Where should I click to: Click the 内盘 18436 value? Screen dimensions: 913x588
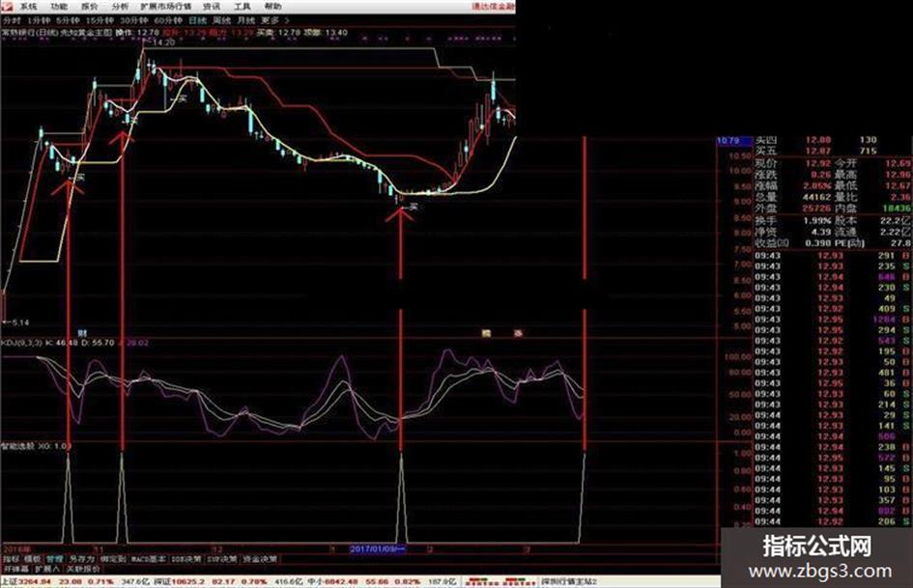point(897,209)
